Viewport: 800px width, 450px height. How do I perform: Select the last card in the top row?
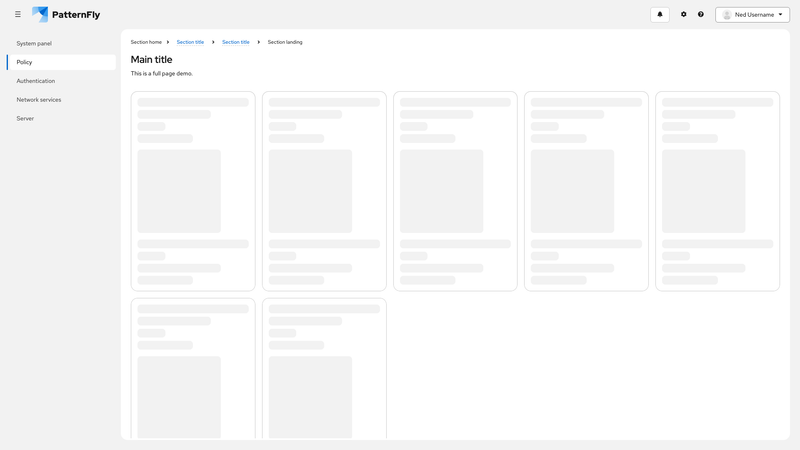[717, 191]
